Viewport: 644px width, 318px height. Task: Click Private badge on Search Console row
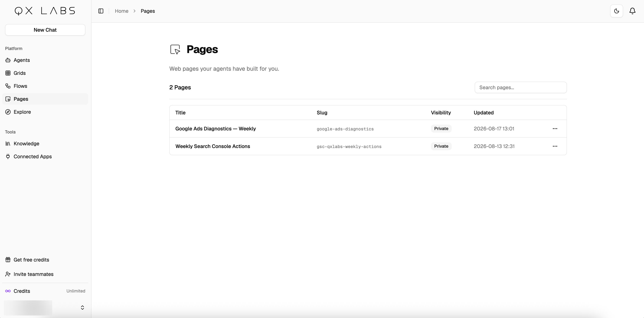click(x=441, y=146)
